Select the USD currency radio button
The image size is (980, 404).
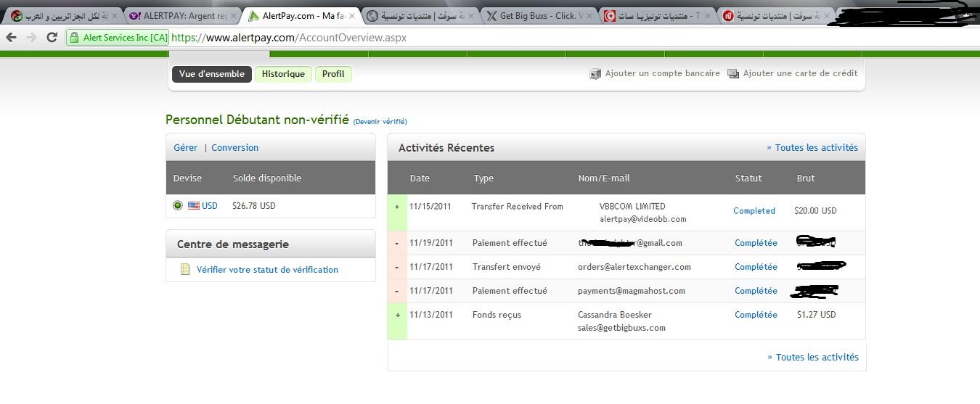tap(178, 206)
